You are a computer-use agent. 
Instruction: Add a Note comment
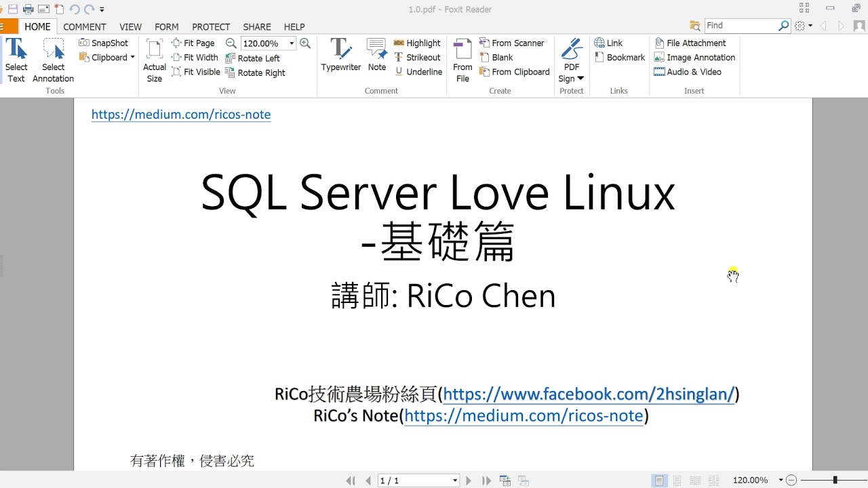377,55
